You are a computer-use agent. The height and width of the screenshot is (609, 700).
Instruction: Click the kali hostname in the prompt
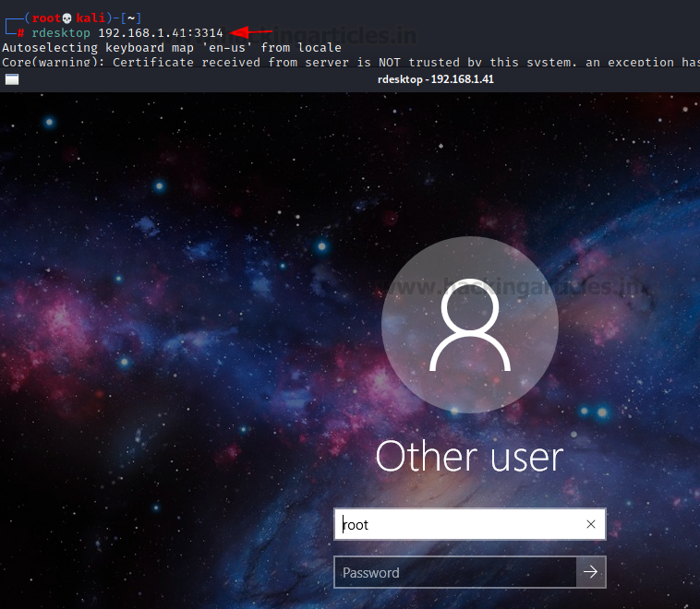coord(91,18)
